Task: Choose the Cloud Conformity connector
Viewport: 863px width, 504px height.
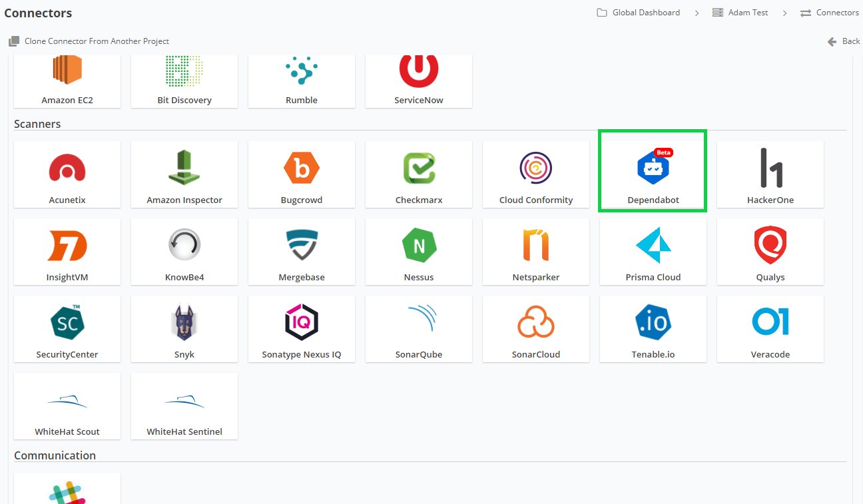Action: click(x=536, y=174)
